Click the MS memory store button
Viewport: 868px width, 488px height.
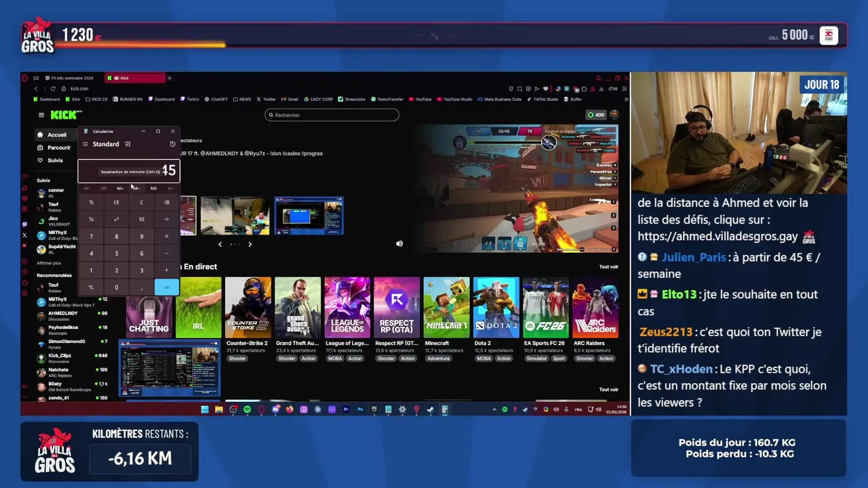[x=153, y=188]
